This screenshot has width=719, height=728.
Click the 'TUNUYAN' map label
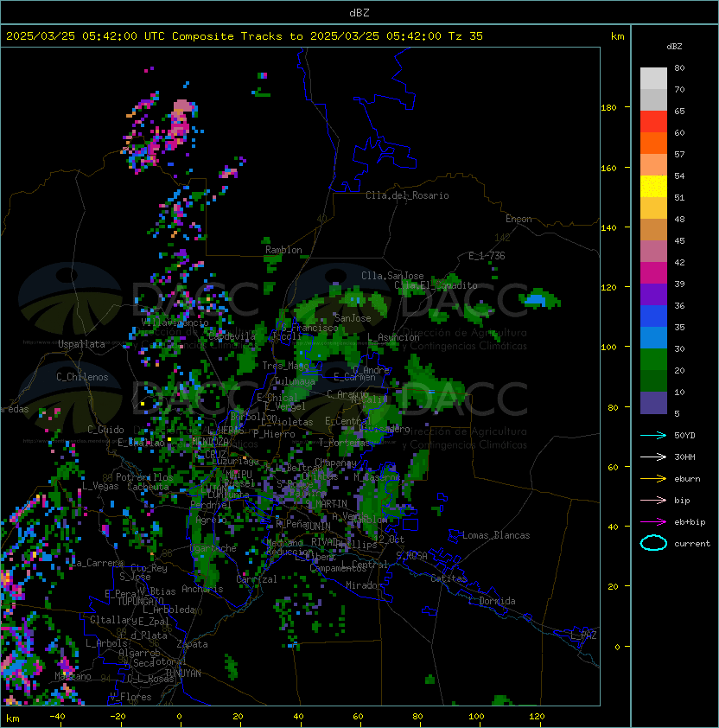[183, 674]
